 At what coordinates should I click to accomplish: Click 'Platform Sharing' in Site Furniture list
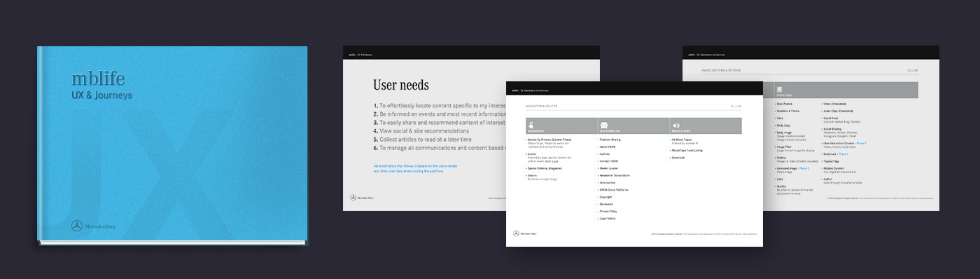610,139
